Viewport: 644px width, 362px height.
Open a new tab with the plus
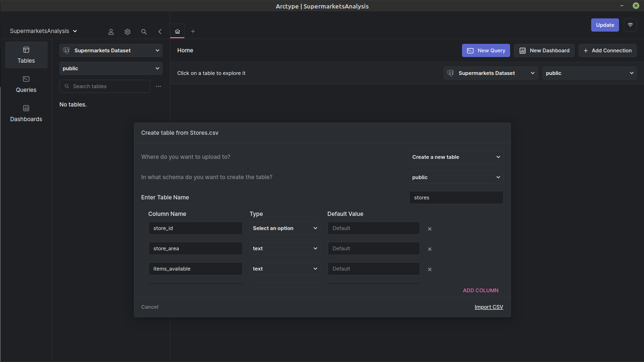pos(193,31)
